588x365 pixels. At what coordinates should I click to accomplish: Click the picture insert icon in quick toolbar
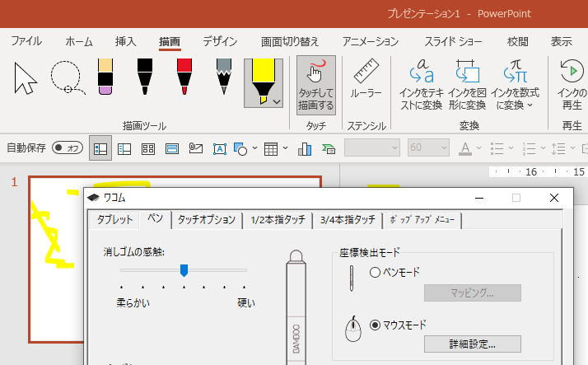196,149
